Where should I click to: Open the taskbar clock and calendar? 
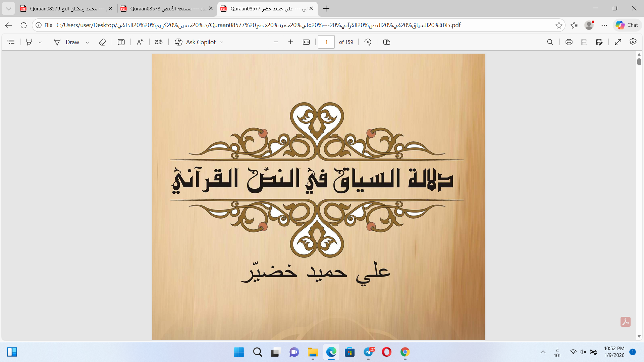pyautogui.click(x=614, y=352)
